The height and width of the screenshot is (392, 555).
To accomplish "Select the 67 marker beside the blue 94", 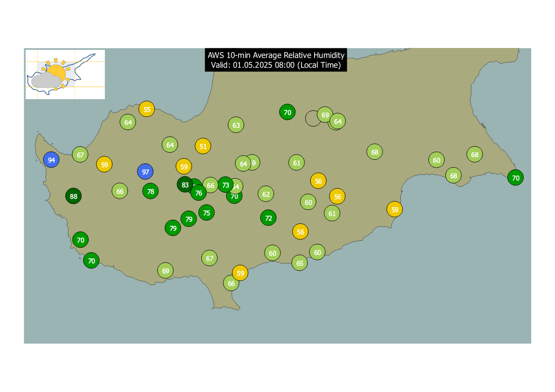I will [x=80, y=155].
